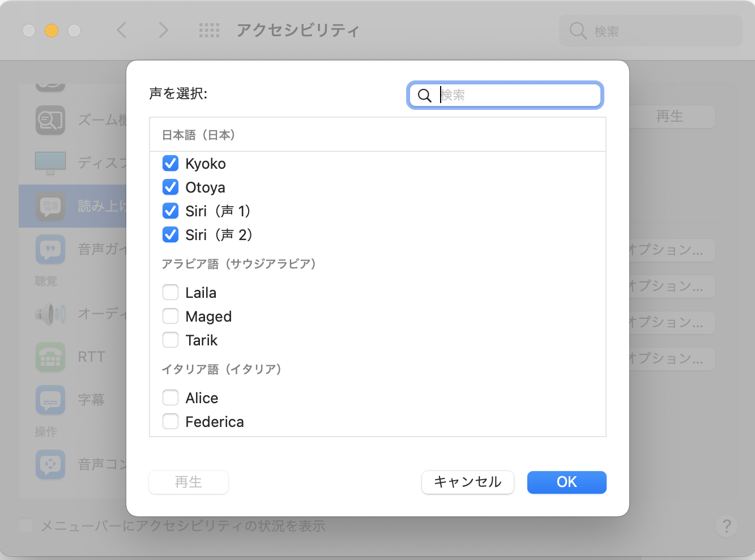
Task: Open the Captions (字幕) sidebar icon
Action: coord(50,400)
